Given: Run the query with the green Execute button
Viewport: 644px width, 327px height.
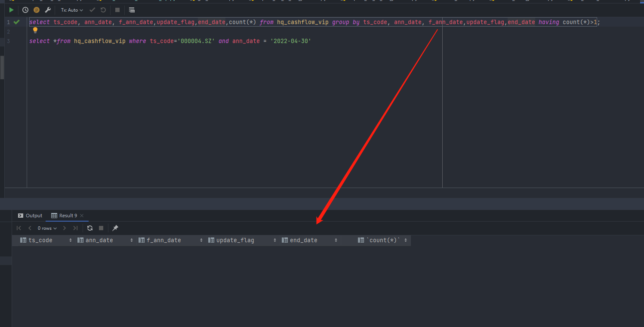Looking at the screenshot, I should pos(11,10).
